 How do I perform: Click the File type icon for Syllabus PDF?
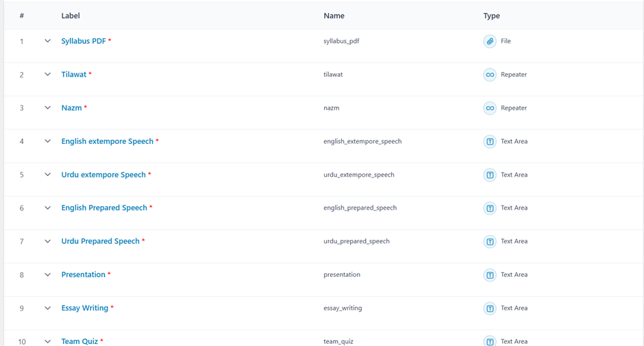[x=489, y=41]
